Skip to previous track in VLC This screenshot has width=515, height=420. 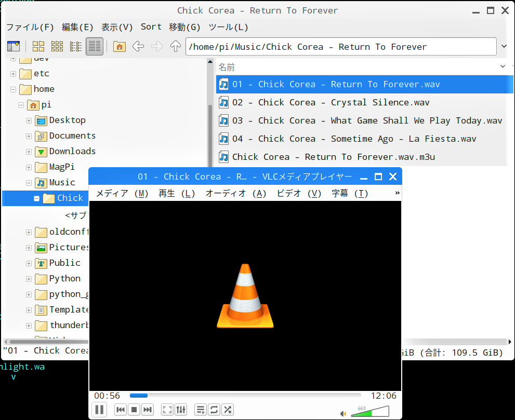[121, 410]
